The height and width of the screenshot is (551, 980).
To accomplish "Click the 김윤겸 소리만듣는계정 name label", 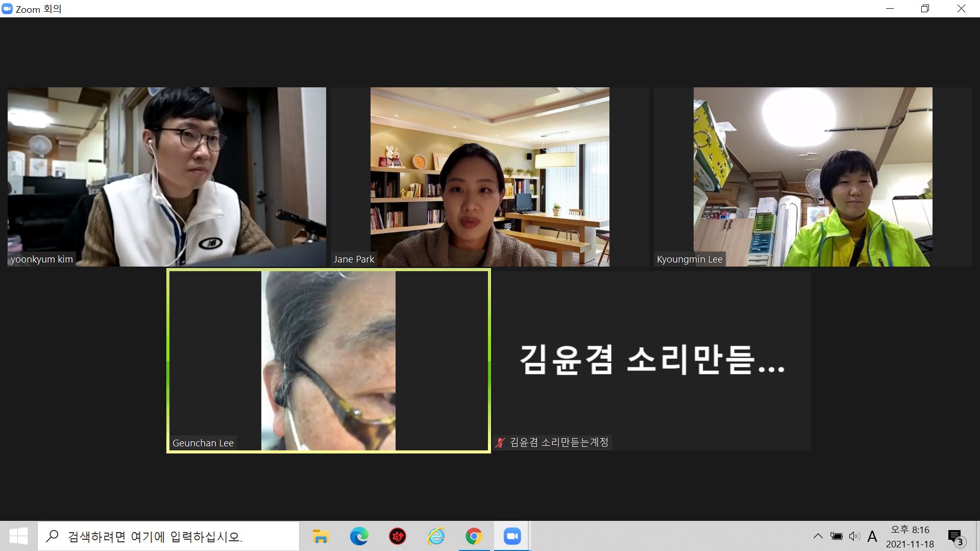I will 559,443.
